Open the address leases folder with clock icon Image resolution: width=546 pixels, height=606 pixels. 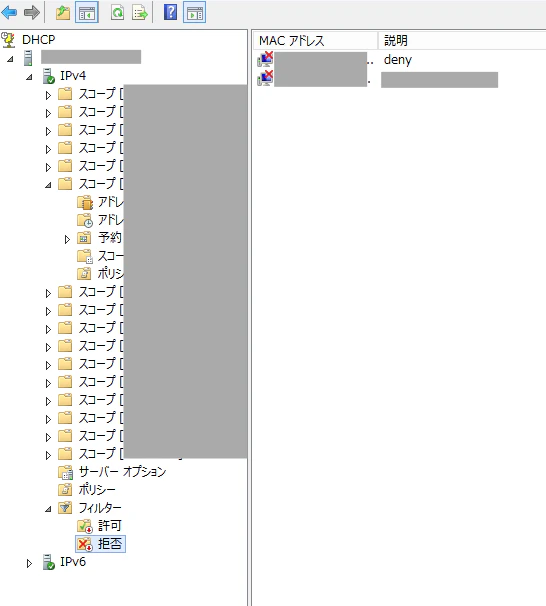[x=85, y=220]
